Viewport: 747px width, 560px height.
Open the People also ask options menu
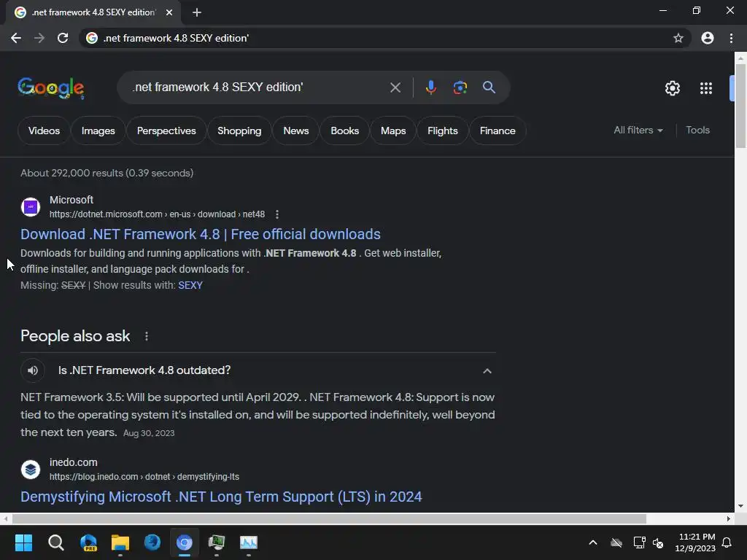tap(146, 336)
